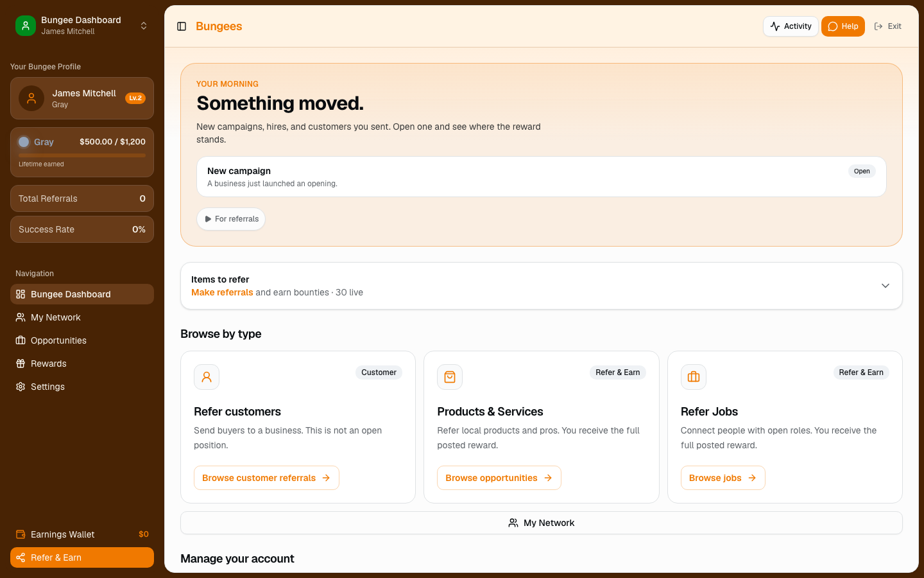Click the share icon on Refer & Earn

tap(21, 557)
